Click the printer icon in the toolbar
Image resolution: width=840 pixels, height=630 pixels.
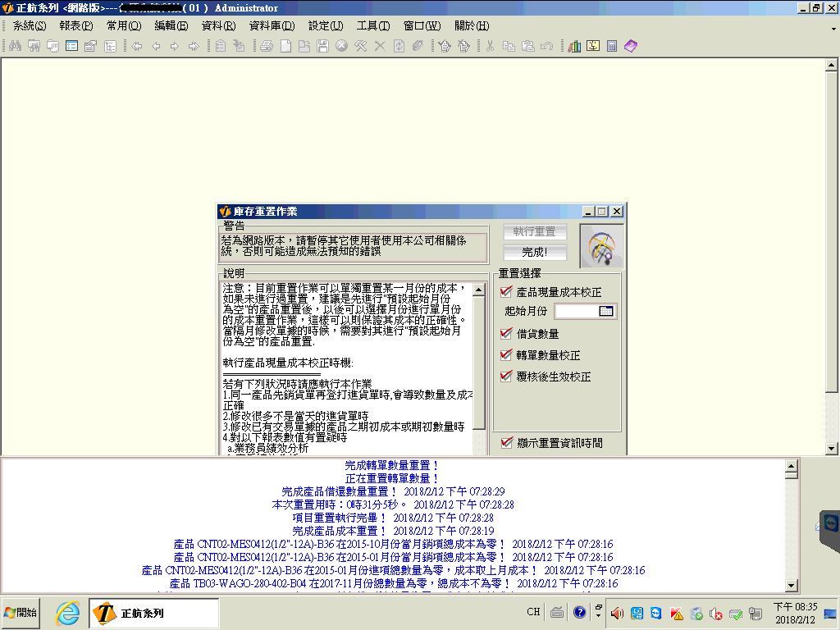click(267, 46)
